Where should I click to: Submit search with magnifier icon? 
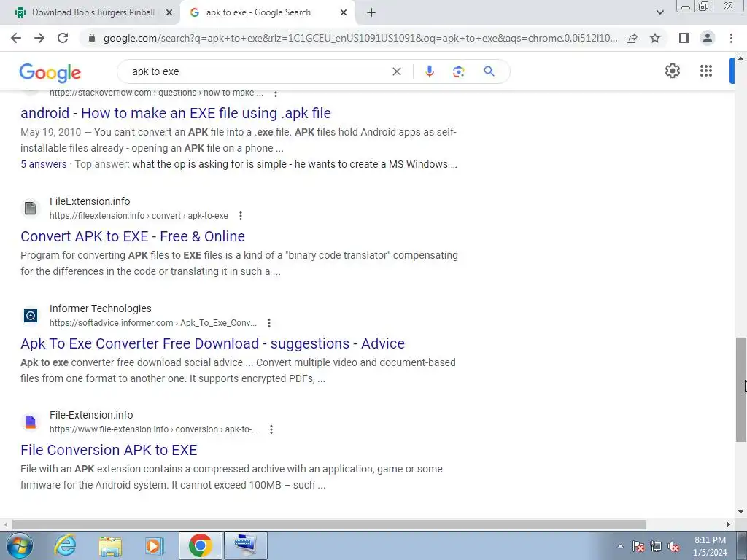tap(489, 71)
